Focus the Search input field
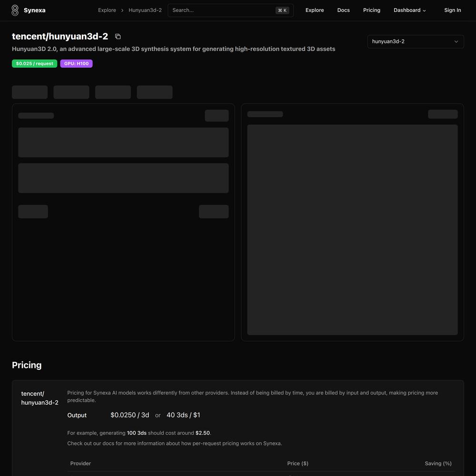Image resolution: width=476 pixels, height=476 pixels. tap(230, 10)
